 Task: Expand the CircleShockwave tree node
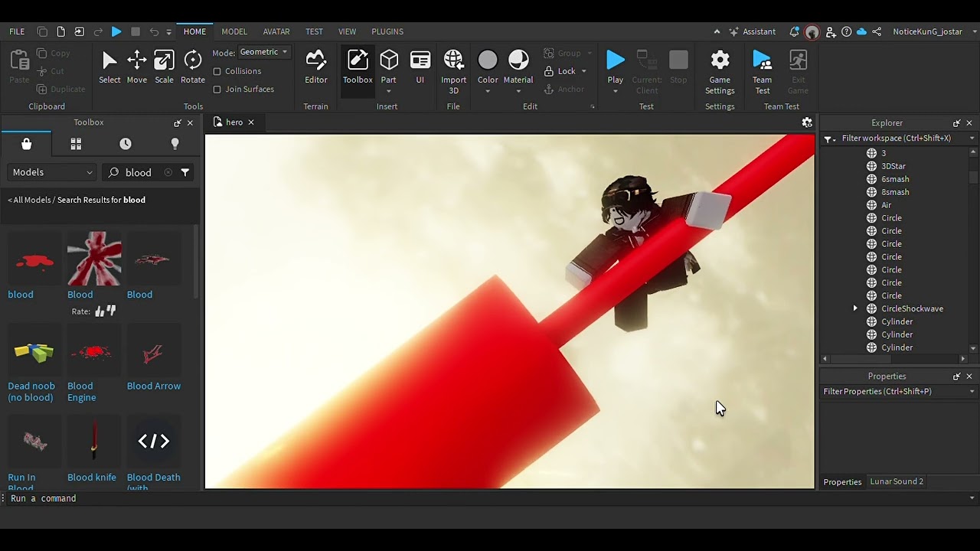[x=855, y=308]
